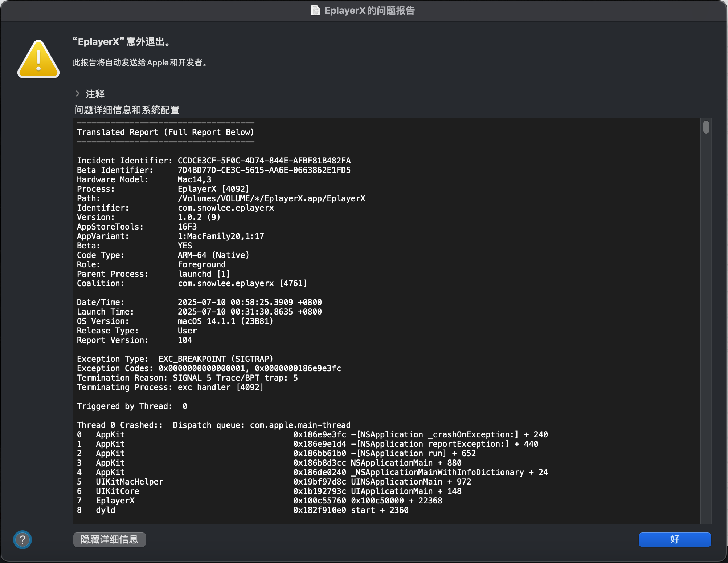Click the document icon in title bar
Viewport: 728px width, 563px height.
(x=316, y=11)
